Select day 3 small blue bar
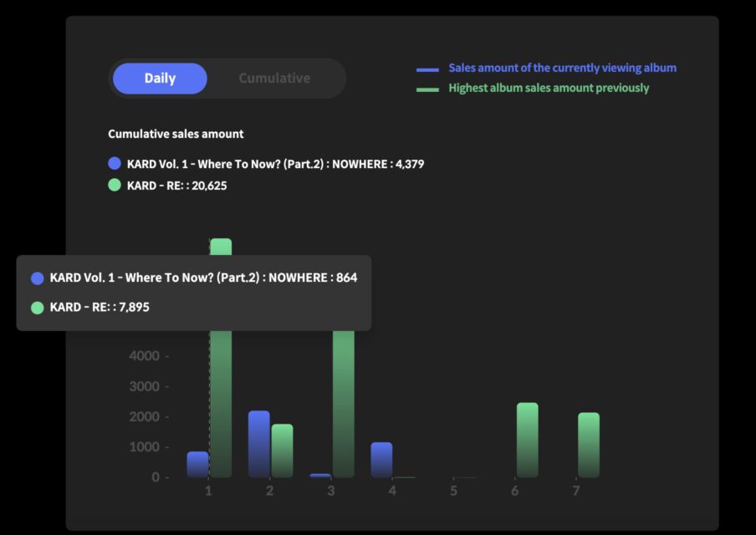 pyautogui.click(x=320, y=476)
